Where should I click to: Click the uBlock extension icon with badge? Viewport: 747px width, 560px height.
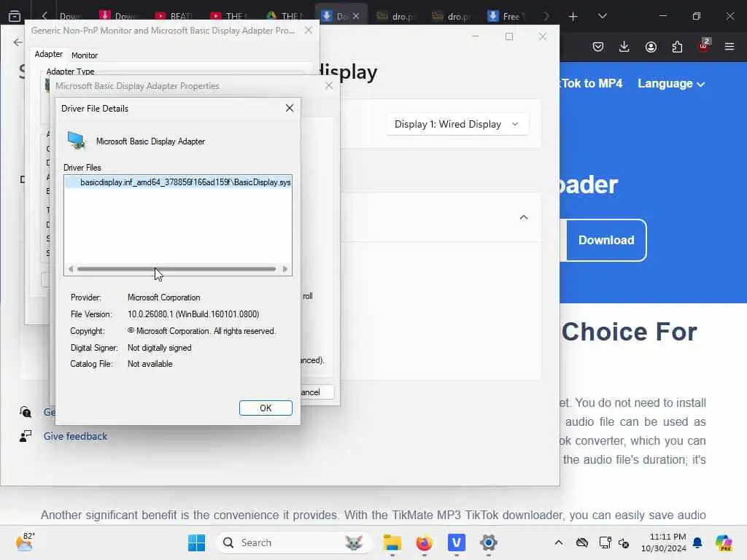[703, 46]
